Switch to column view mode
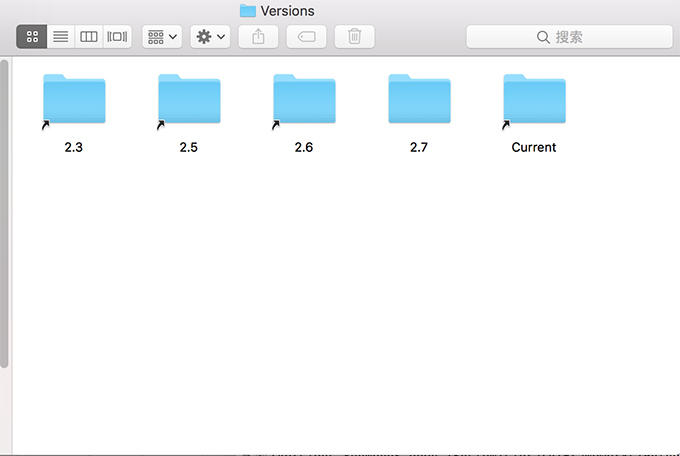 [x=89, y=37]
